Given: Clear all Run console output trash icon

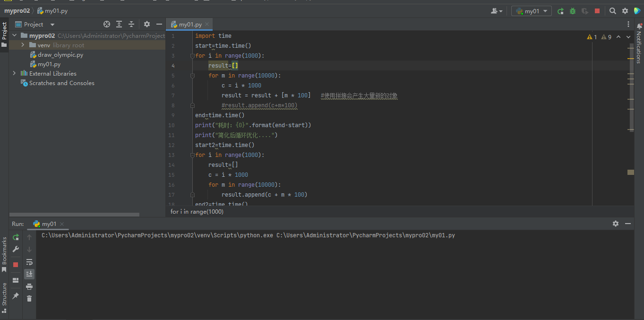Looking at the screenshot, I should (29, 299).
